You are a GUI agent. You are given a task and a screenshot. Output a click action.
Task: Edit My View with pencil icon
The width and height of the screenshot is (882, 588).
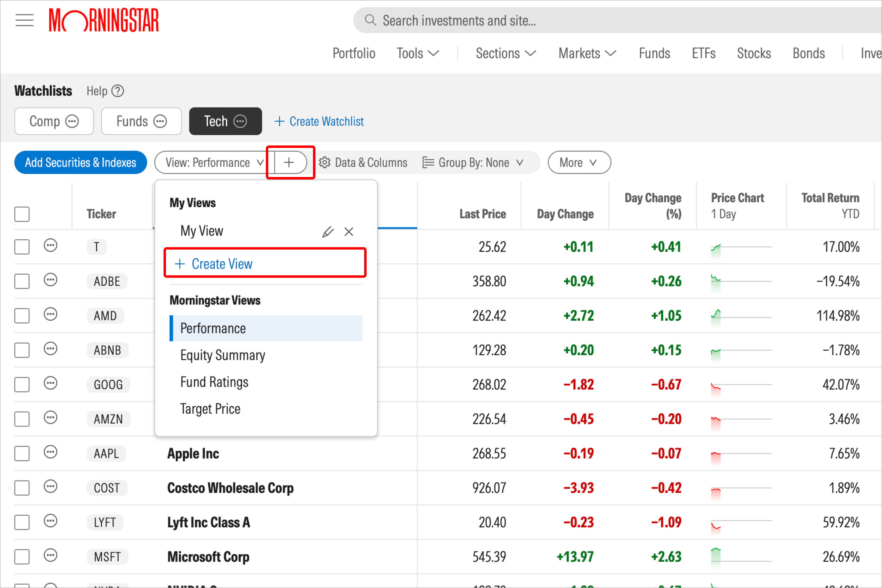tap(327, 232)
